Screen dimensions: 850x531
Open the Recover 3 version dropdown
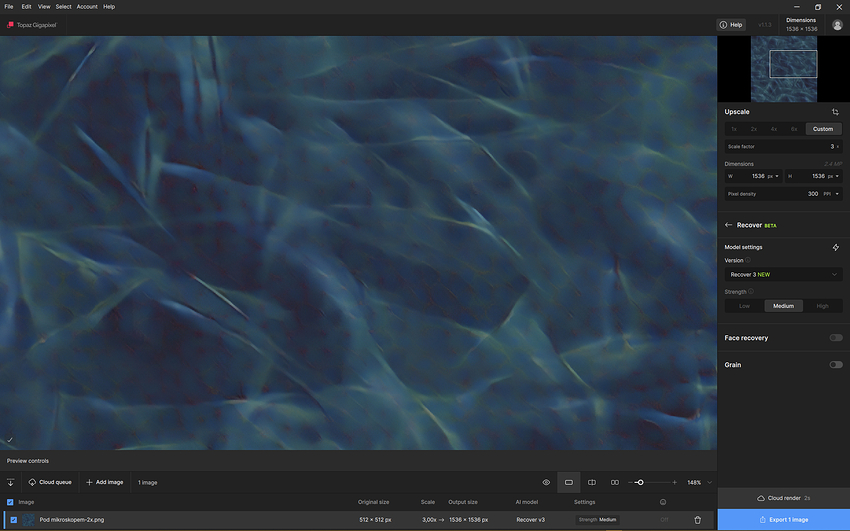pyautogui.click(x=783, y=275)
